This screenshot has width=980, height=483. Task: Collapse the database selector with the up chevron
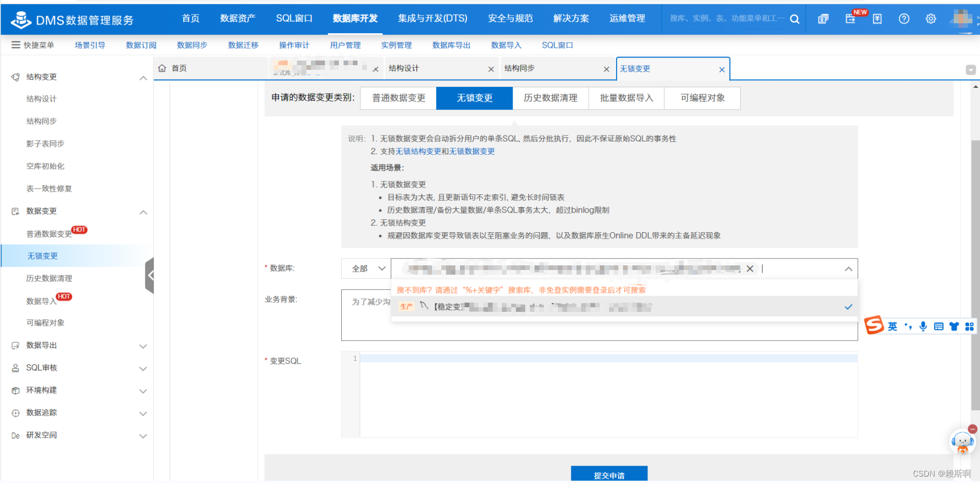click(x=848, y=269)
